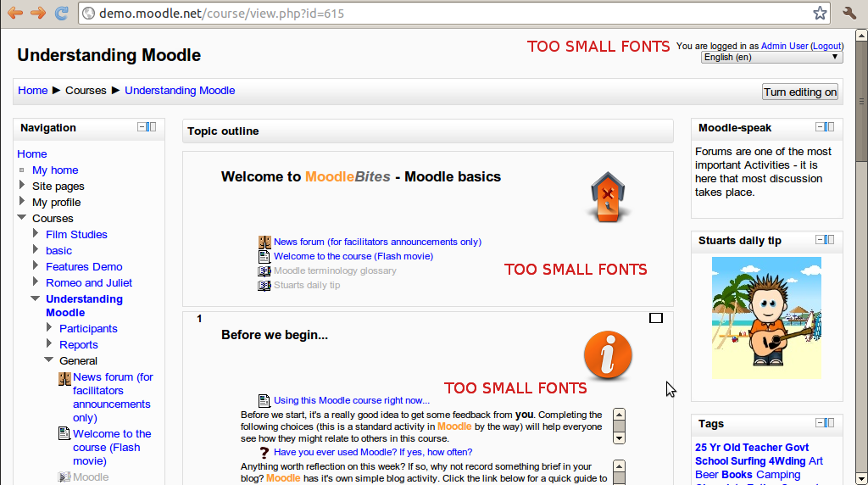Image resolution: width=868 pixels, height=485 pixels.
Task: Dock the Tags block
Action: click(829, 422)
